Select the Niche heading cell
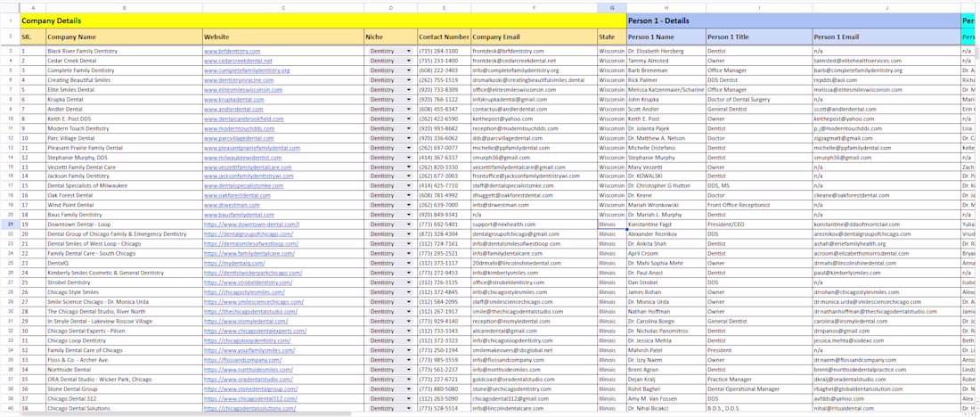The height and width of the screenshot is (417, 980). [x=390, y=37]
